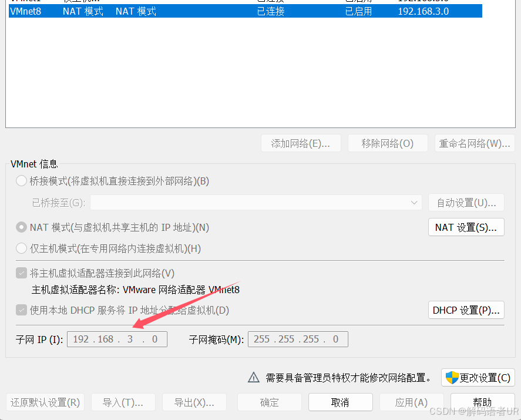This screenshot has height=420, width=521.
Task: Click 重命名网络(W) button
Action: 475,143
